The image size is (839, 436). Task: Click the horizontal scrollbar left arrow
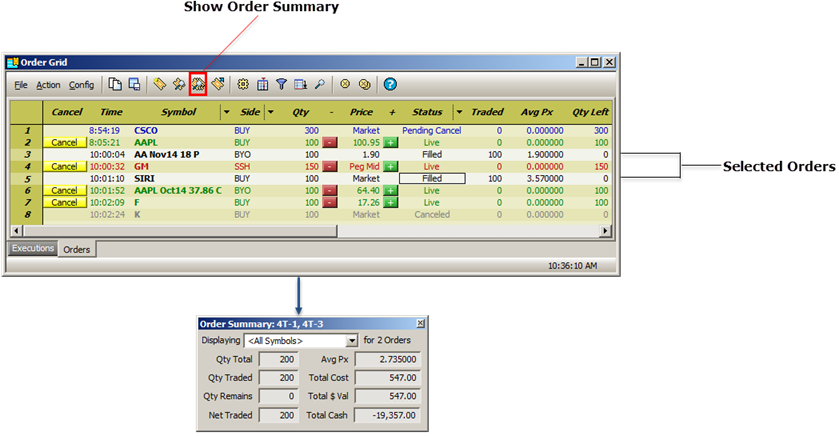(17, 231)
